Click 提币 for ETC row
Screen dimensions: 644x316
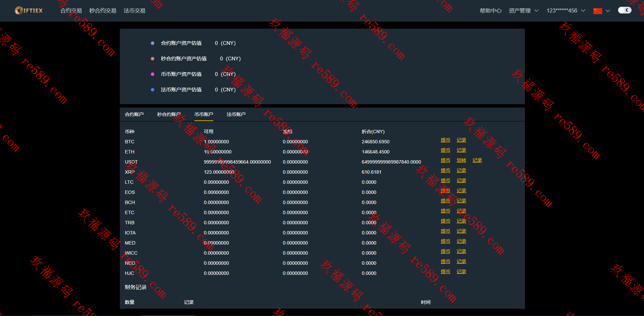(x=445, y=211)
